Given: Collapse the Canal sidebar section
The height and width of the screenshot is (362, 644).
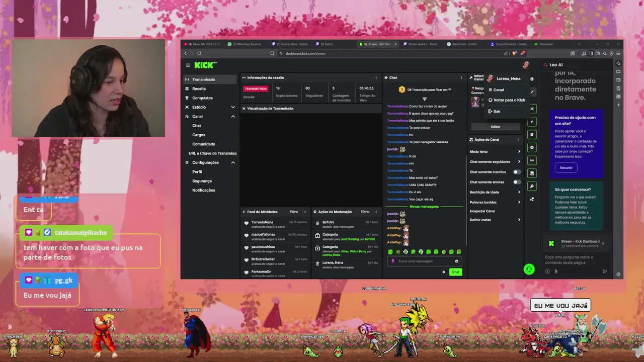Looking at the screenshot, I should pos(233,116).
